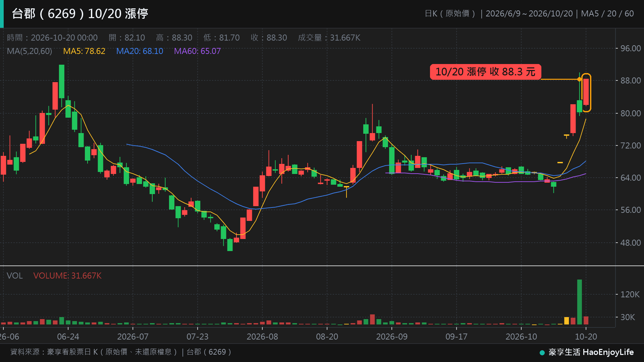This screenshot has width=644, height=362.
Task: Click the 時間: 2026-10-20 00:00 readout
Action: pyautogui.click(x=52, y=38)
